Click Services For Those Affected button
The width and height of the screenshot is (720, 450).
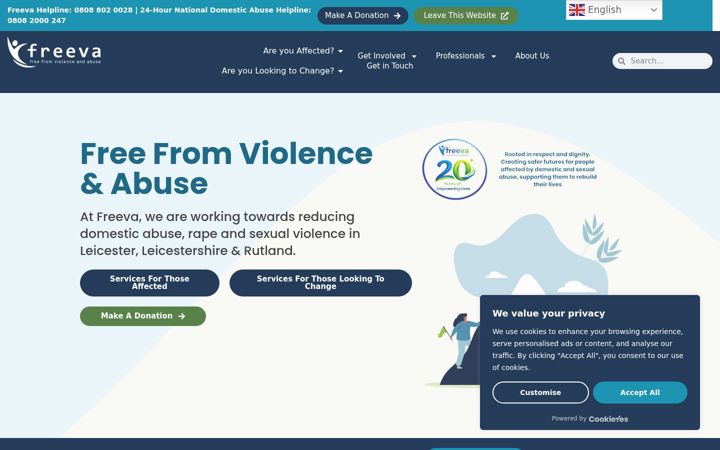[x=150, y=282]
